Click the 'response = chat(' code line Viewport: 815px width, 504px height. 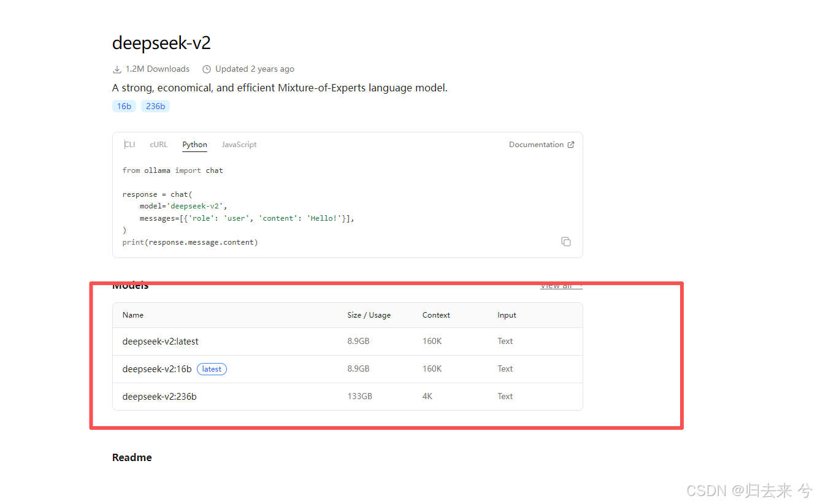[x=158, y=194]
